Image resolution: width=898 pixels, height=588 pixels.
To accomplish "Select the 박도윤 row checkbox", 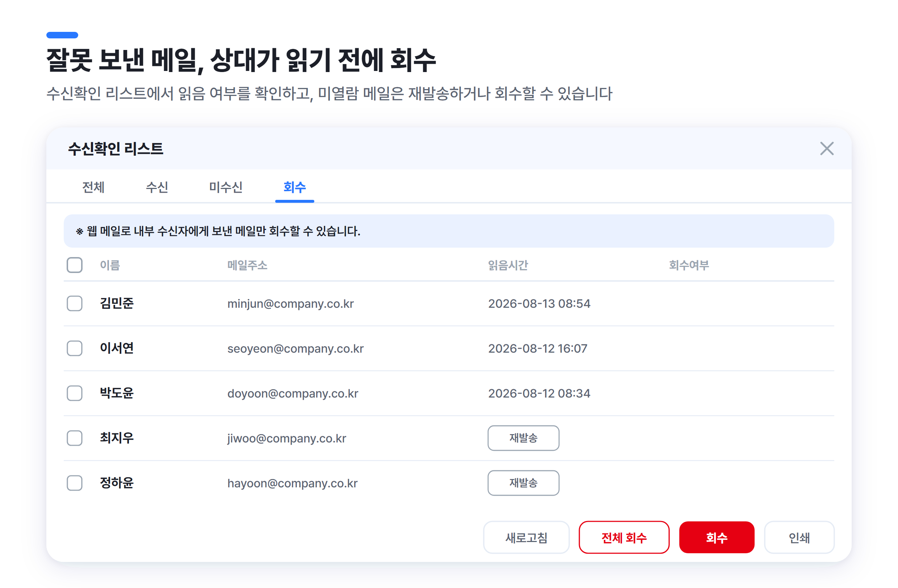I will pyautogui.click(x=75, y=393).
